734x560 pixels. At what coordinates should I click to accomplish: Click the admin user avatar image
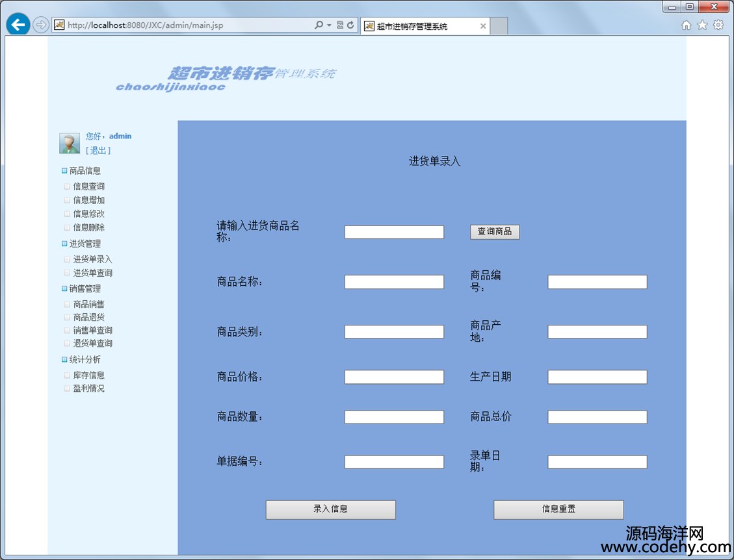pos(70,144)
